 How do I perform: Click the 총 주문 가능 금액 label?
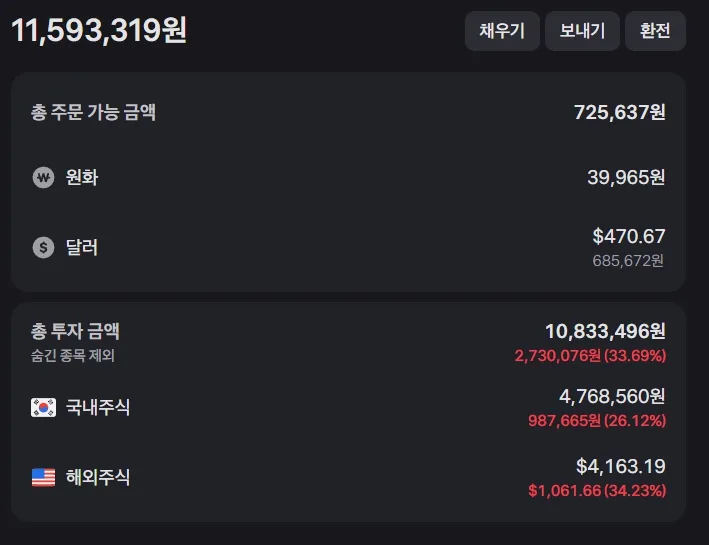[x=93, y=112]
